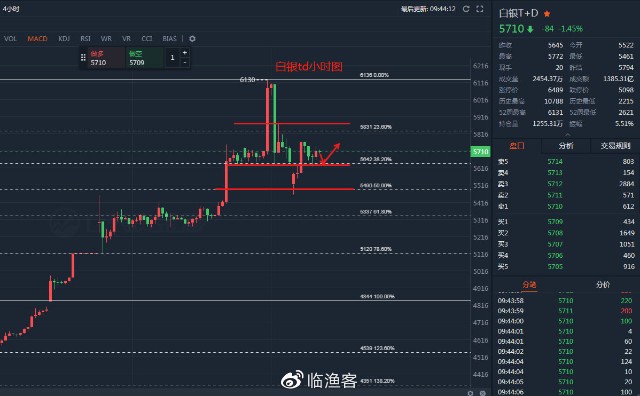Increase order quantity with plus
Screen dimensions: 640x396
click(184, 53)
